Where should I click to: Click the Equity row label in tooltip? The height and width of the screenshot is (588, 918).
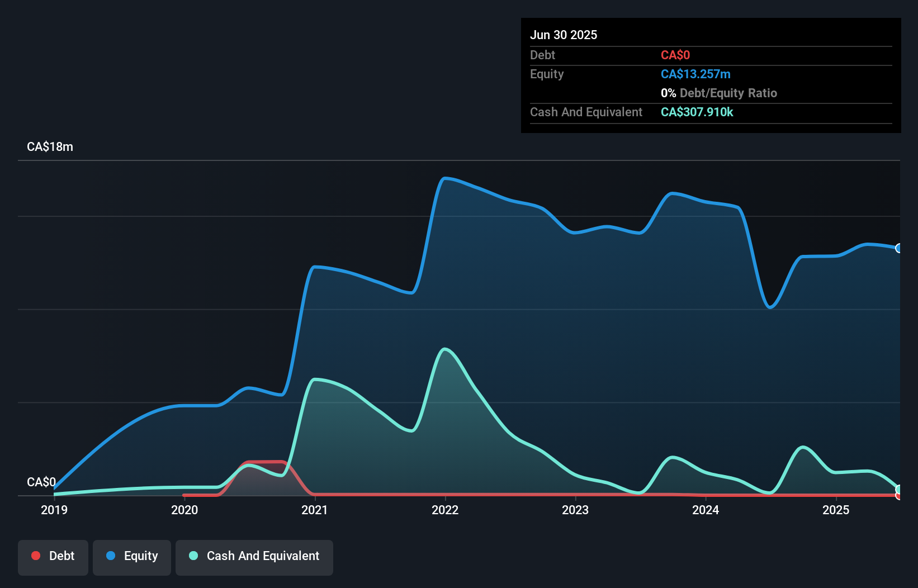pyautogui.click(x=547, y=74)
